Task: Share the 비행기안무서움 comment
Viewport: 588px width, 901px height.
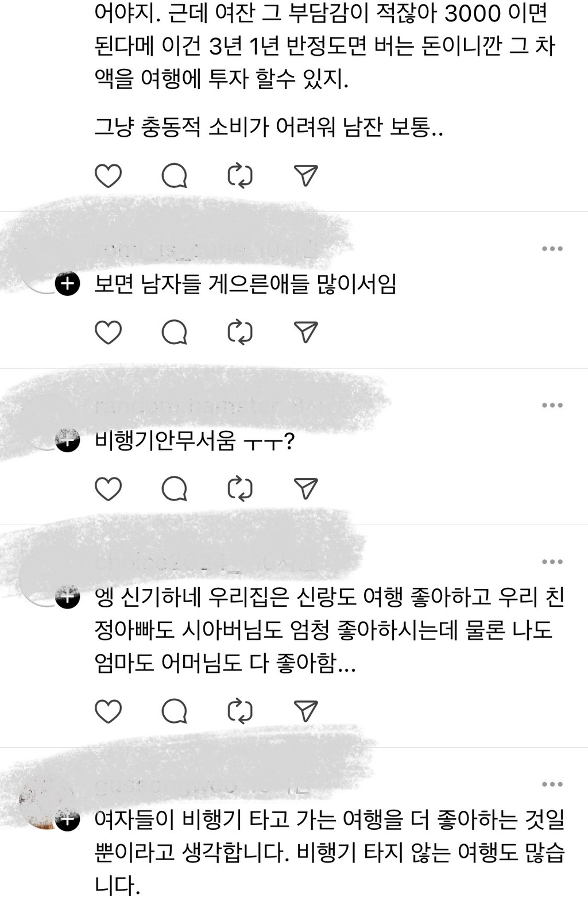Action: 305,488
